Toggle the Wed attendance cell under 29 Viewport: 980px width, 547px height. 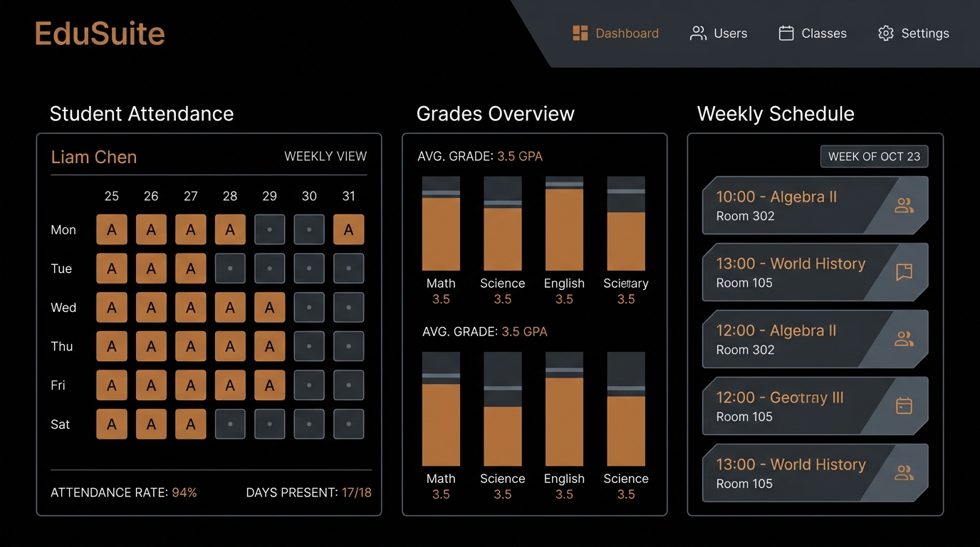tap(269, 308)
